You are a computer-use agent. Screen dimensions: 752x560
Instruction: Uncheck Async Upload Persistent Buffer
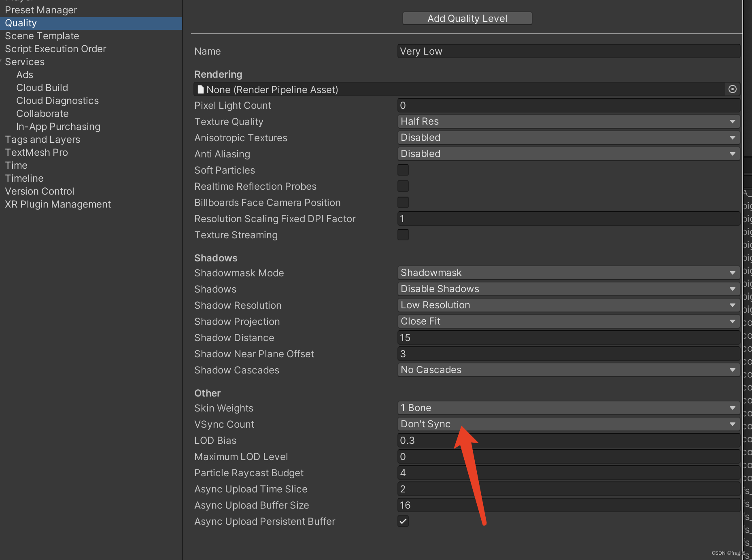point(403,521)
